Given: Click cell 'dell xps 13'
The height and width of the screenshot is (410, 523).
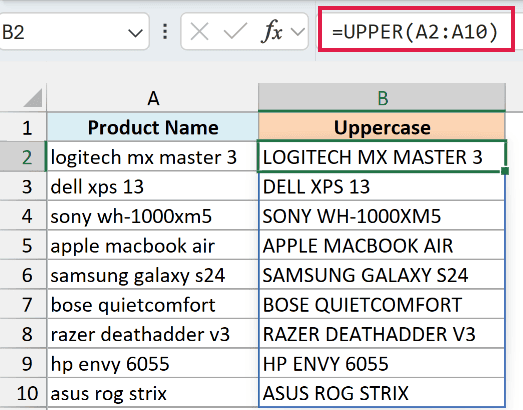Looking at the screenshot, I should pos(153,186).
